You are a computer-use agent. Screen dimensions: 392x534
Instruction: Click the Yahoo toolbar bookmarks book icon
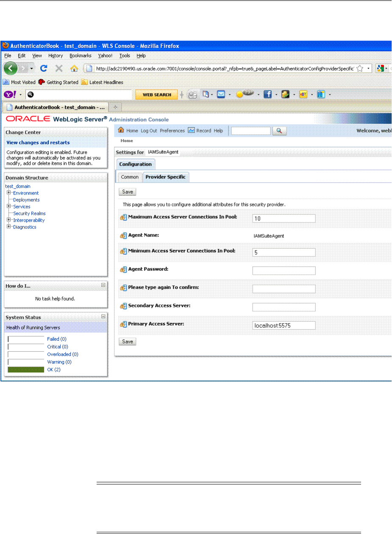(206, 95)
